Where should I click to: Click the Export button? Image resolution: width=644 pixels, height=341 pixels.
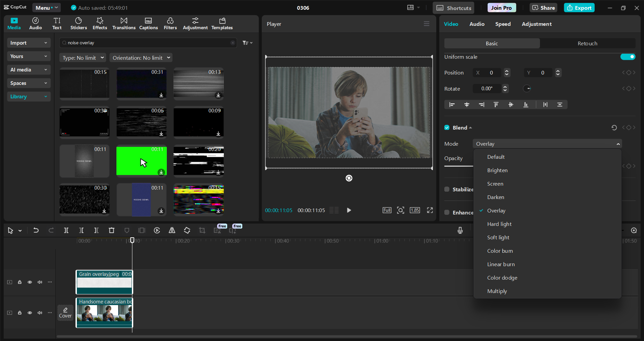(x=579, y=7)
